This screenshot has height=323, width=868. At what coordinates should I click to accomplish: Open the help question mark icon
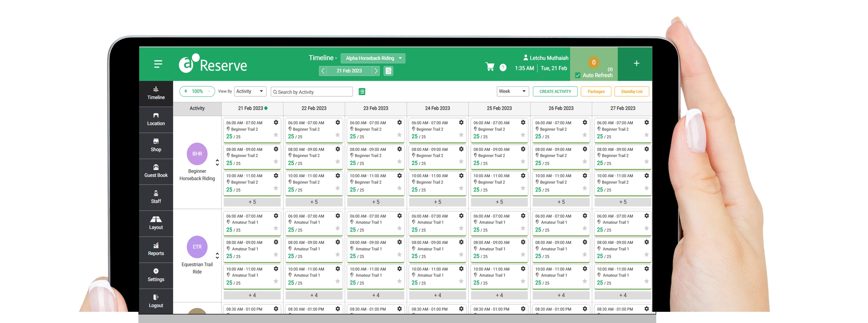point(503,67)
